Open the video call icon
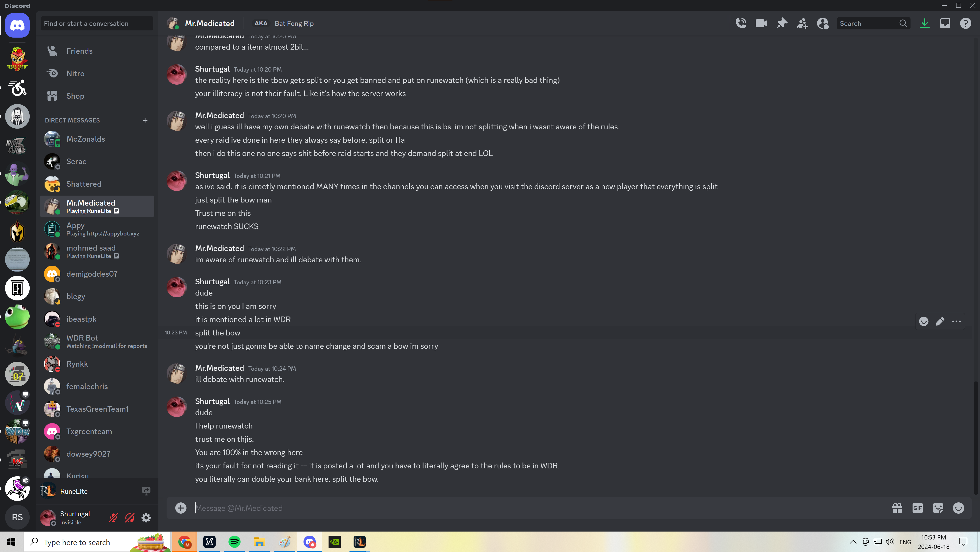 click(x=761, y=23)
